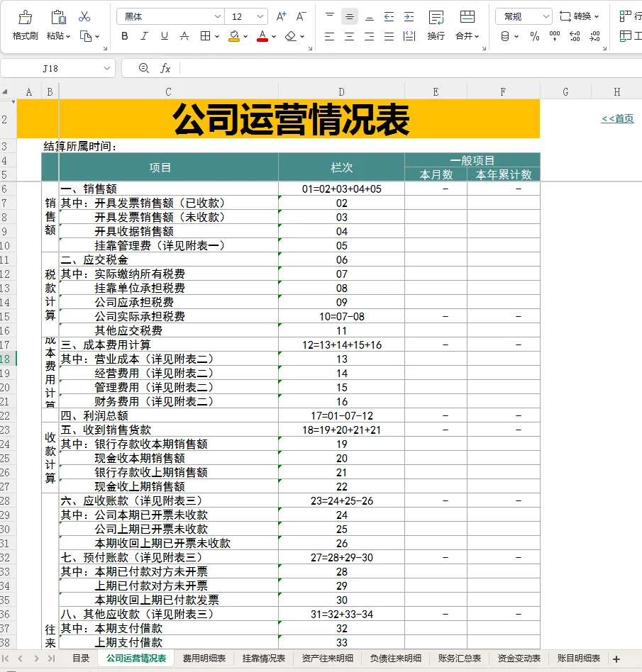Click the Name Box showing J18
Screen dimensions: 642x672
coord(50,69)
